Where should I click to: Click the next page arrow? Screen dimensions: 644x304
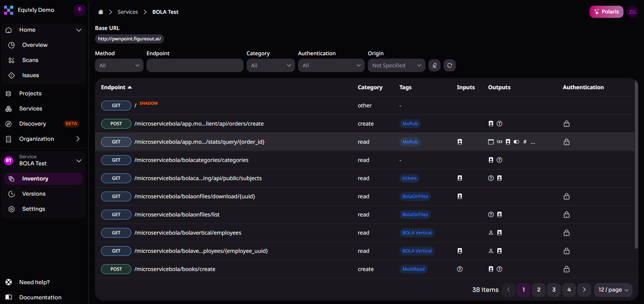click(x=584, y=290)
